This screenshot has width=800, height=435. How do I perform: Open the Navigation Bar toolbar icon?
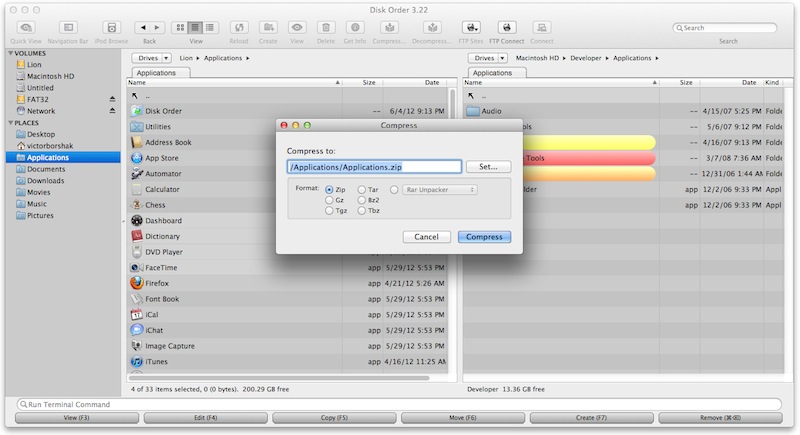click(x=67, y=27)
